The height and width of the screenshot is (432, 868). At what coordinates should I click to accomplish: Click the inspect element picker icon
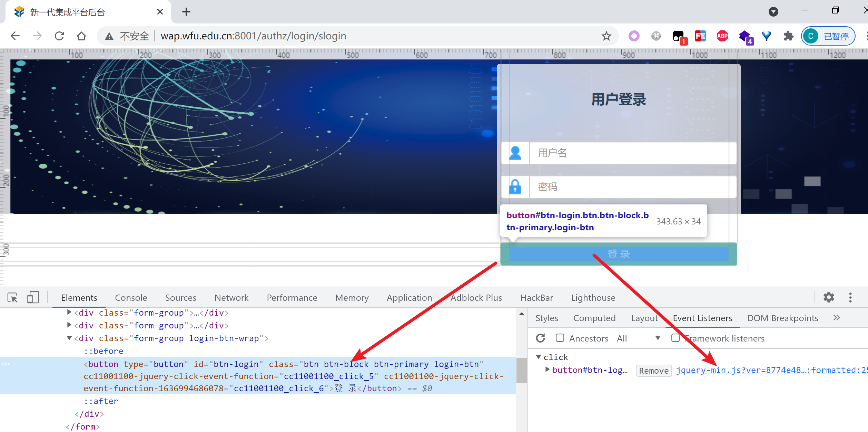13,297
